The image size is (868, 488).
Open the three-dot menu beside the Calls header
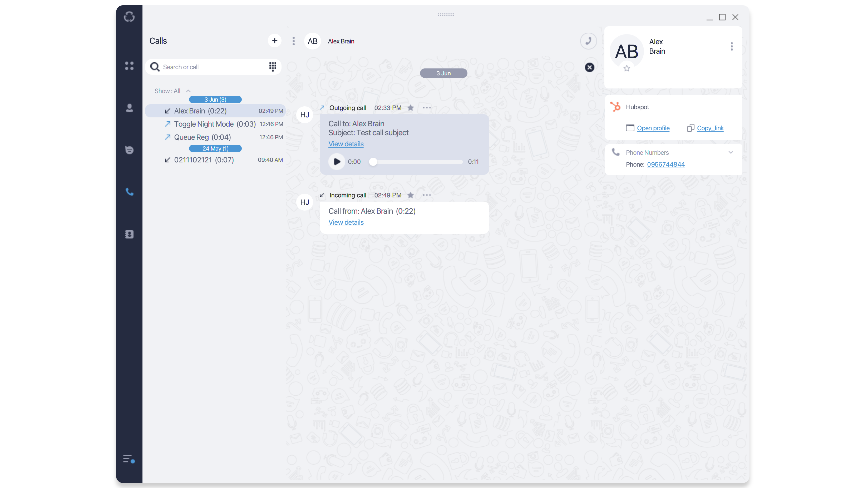point(293,41)
